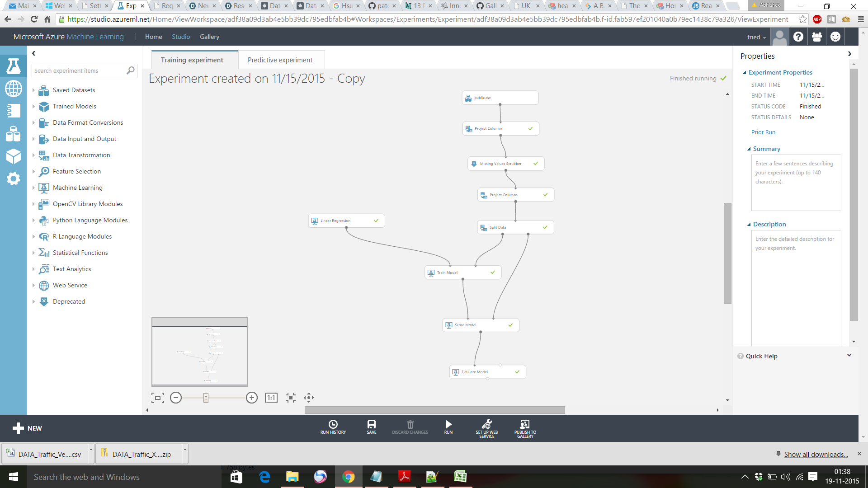
Task: Expand Machine Learning module category
Action: [x=33, y=188]
